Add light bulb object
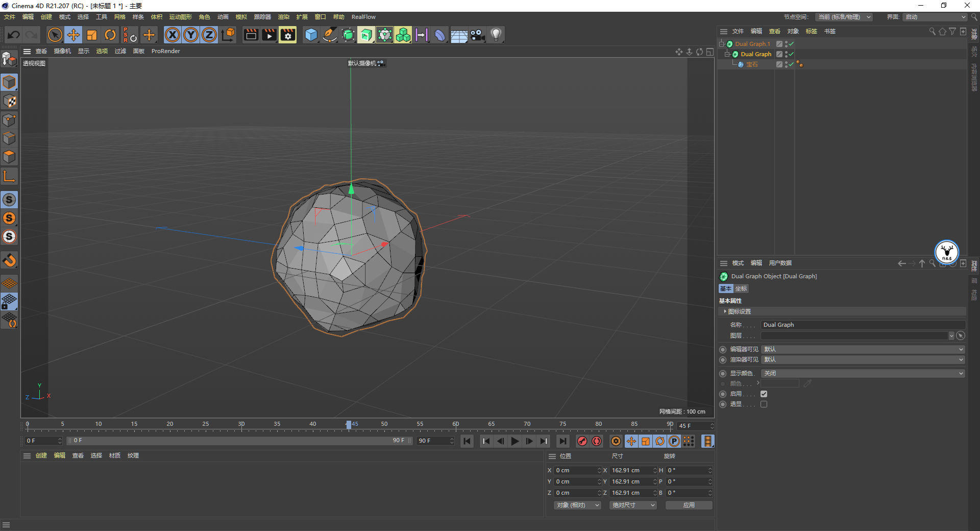Image resolution: width=980 pixels, height=531 pixels. 496,35
